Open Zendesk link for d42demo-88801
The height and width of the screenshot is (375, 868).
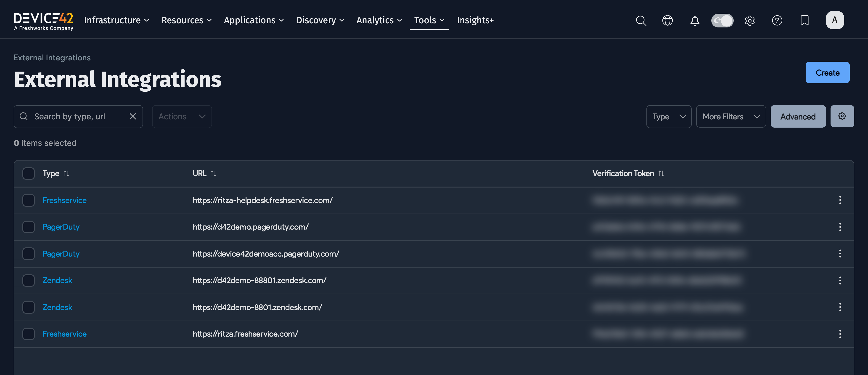[57, 280]
